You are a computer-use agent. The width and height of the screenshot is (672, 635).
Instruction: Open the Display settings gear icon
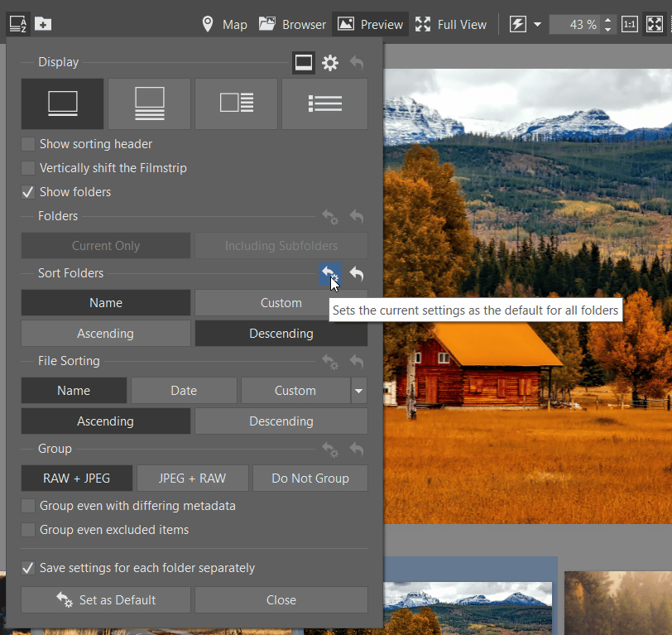330,62
